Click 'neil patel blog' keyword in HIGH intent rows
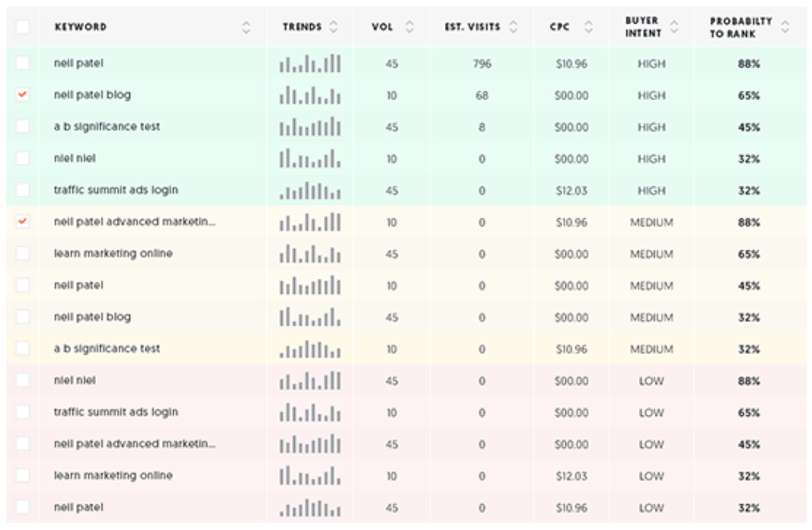 point(92,95)
